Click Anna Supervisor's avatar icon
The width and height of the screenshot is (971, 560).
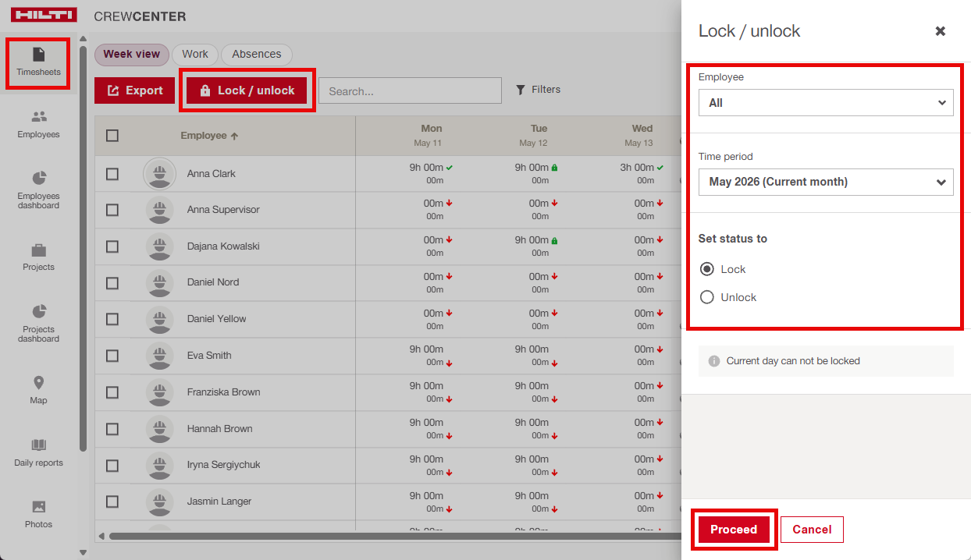coord(160,210)
